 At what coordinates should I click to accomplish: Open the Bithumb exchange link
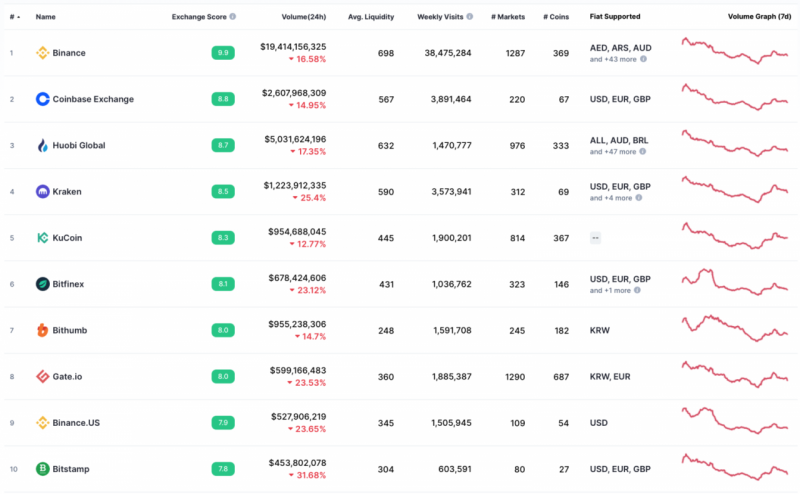69,330
